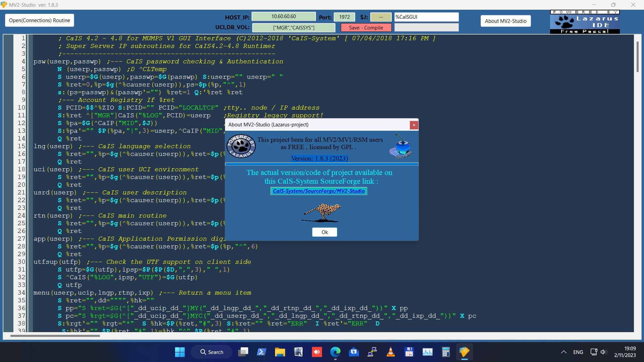Click the Lazarus IDE Free Pascal banner

pyautogui.click(x=585, y=22)
